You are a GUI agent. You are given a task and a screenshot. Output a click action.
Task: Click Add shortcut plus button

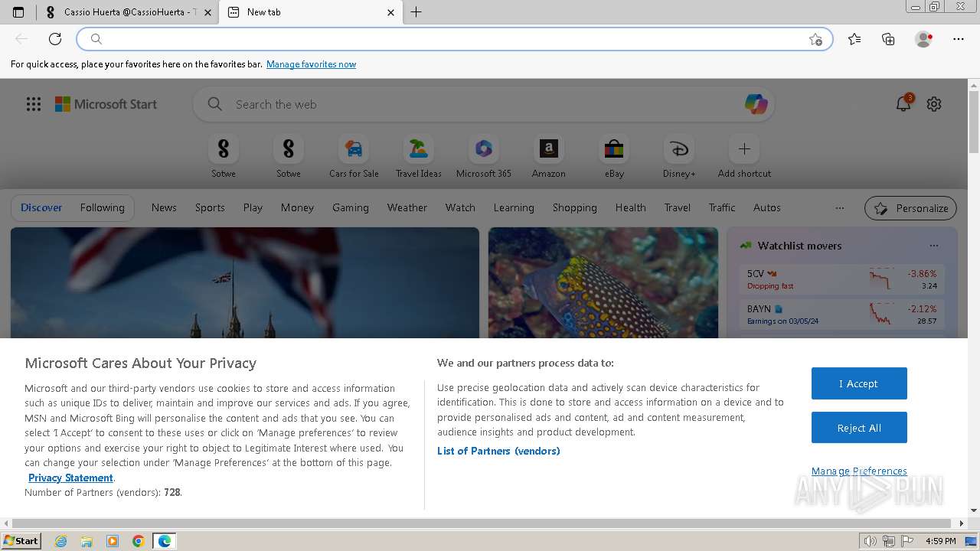tap(744, 148)
